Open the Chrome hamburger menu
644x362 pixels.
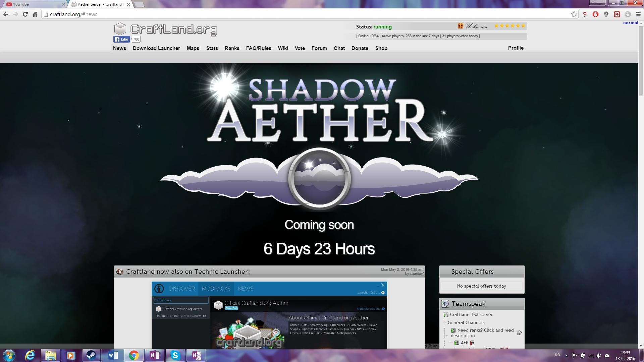click(x=638, y=14)
